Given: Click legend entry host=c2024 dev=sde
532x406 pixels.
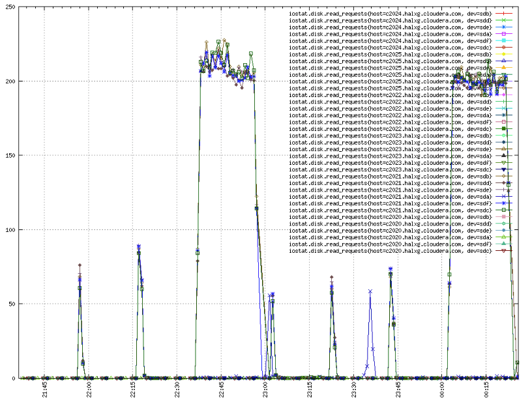Looking at the screenshot, I should (400, 27).
